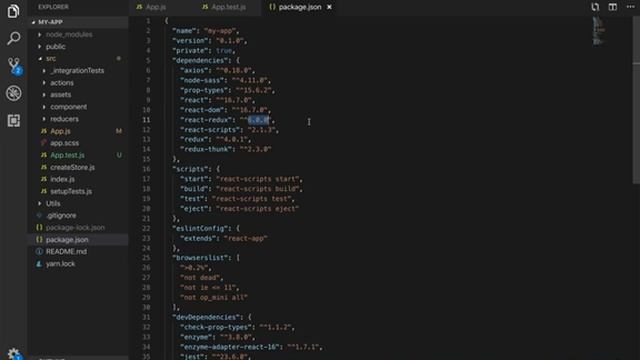Open the Extensions view in activity bar
Viewport: 640px width, 360px height.
tap(13, 120)
